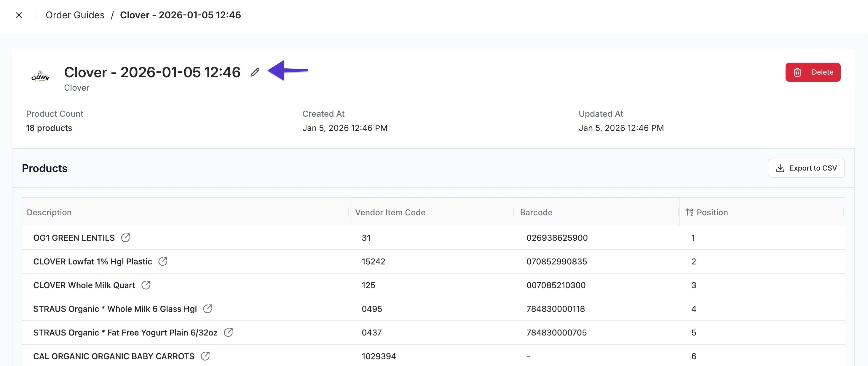The height and width of the screenshot is (366, 868).
Task: Click the sort icon beside Position
Action: pos(689,212)
